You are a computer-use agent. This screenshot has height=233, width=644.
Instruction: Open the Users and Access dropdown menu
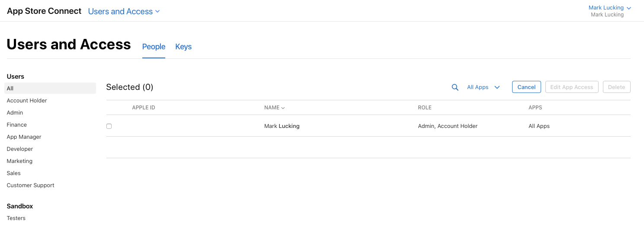tap(124, 12)
